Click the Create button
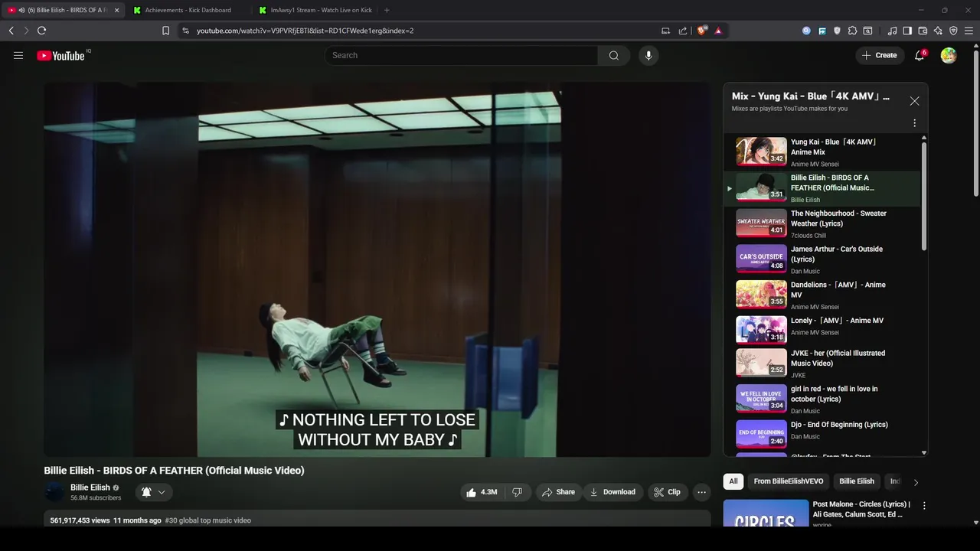 coord(879,55)
